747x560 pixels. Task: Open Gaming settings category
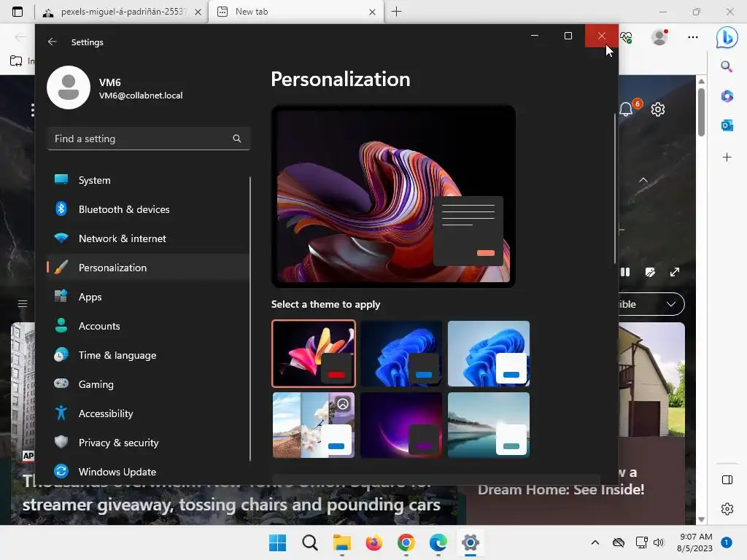coord(148,384)
